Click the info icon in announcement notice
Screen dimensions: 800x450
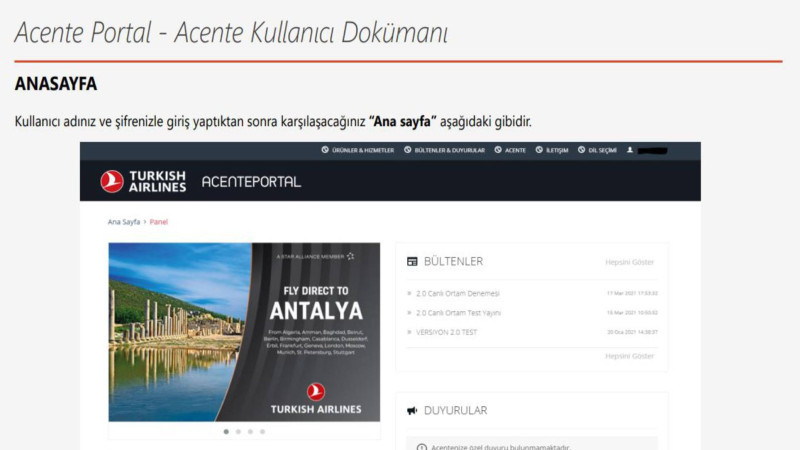(x=421, y=447)
